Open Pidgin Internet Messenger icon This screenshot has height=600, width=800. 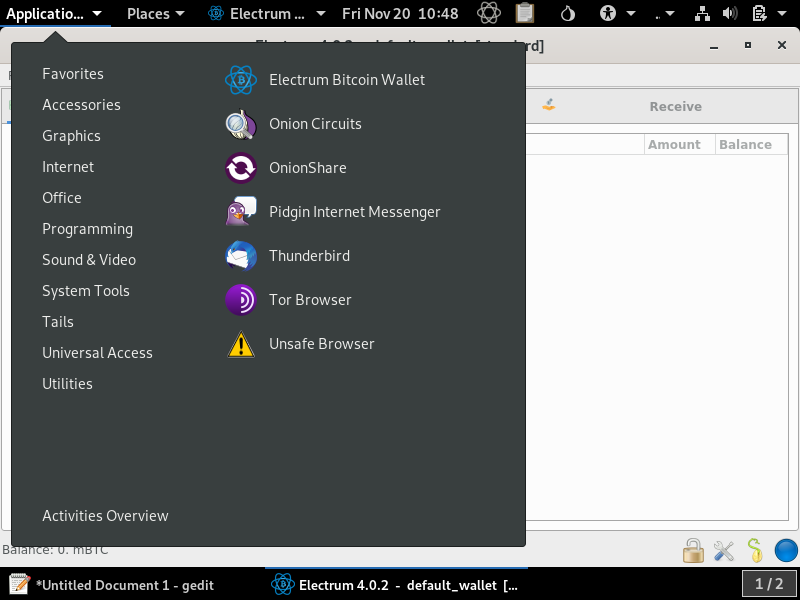click(x=241, y=212)
